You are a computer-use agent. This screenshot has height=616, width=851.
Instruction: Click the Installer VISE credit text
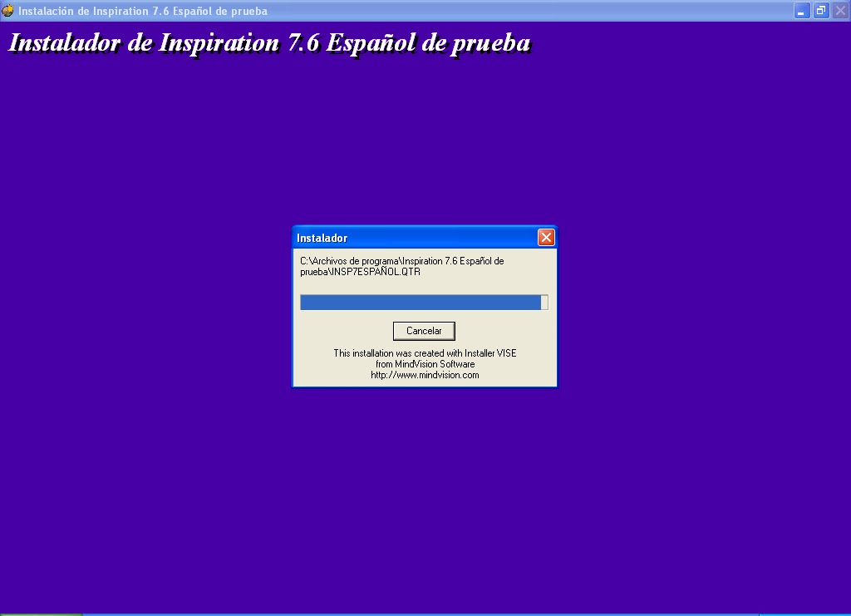pos(425,352)
